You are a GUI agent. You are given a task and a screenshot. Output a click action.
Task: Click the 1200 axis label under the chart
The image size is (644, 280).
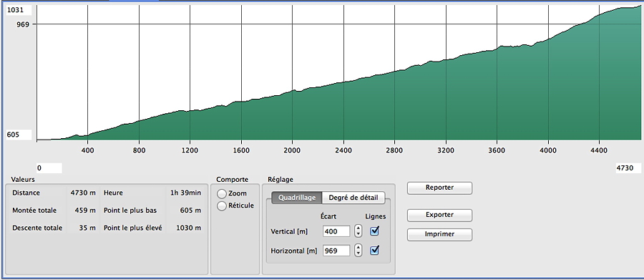(x=190, y=150)
